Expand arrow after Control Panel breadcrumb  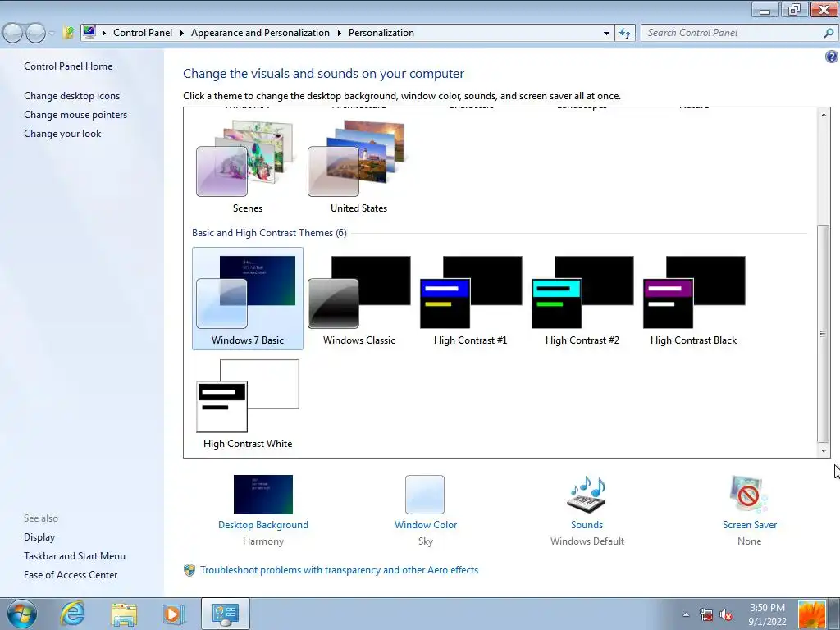[181, 33]
